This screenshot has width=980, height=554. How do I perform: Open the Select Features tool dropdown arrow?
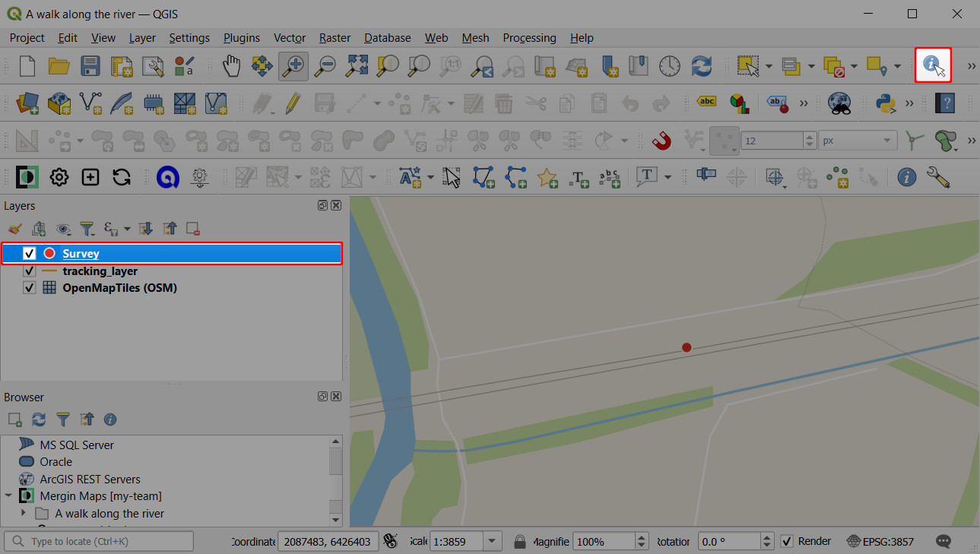pyautogui.click(x=769, y=67)
